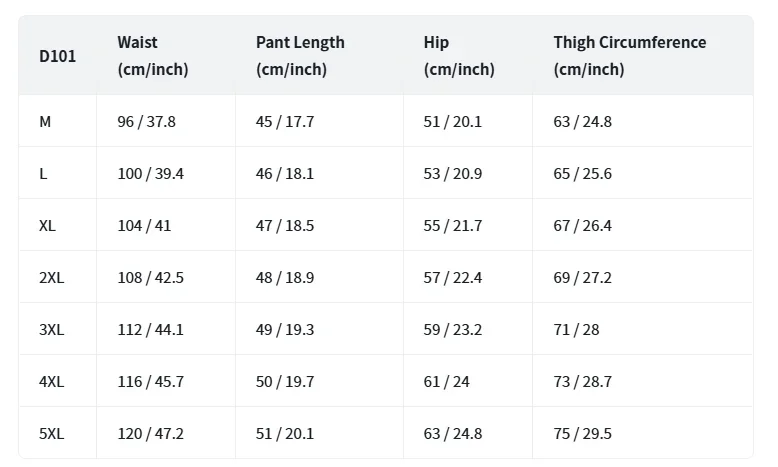Click the 3XL size row label
Image resolution: width=778 pixels, height=467 pixels.
[51, 330]
